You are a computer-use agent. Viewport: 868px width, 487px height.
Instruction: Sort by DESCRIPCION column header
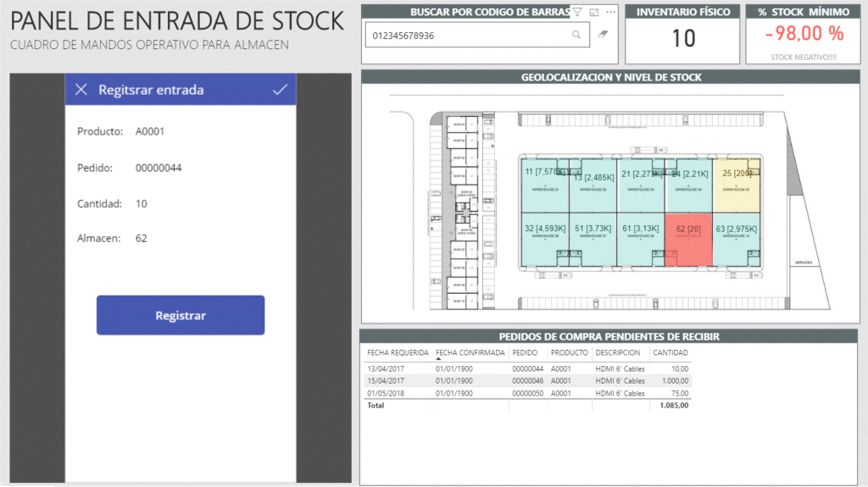(618, 352)
